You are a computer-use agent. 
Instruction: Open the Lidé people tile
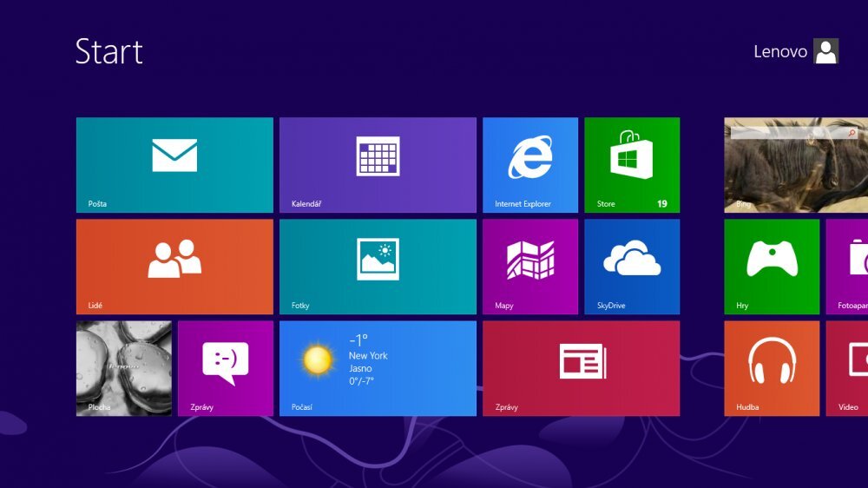(174, 267)
